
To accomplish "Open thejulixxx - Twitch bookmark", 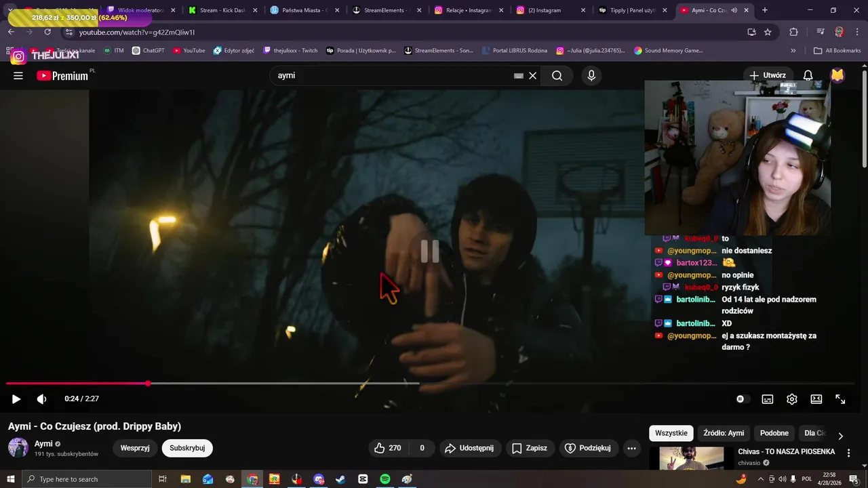I will coord(290,50).
